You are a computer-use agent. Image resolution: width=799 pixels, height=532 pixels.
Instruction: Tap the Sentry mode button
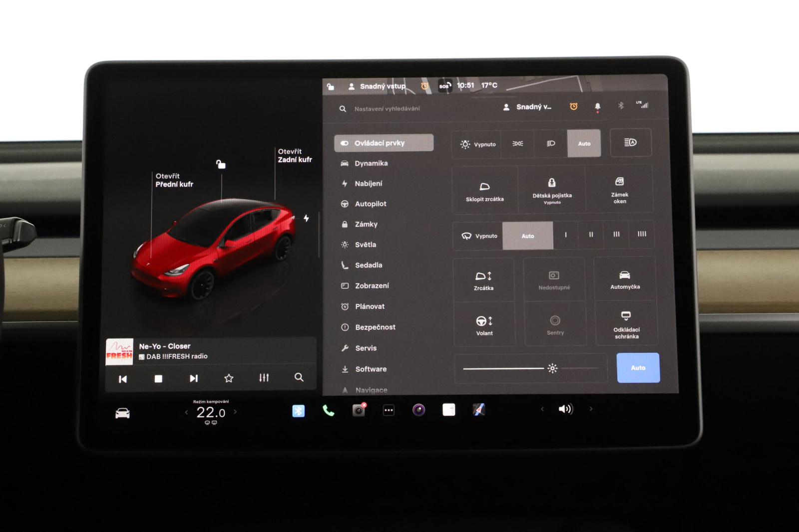[555, 324]
